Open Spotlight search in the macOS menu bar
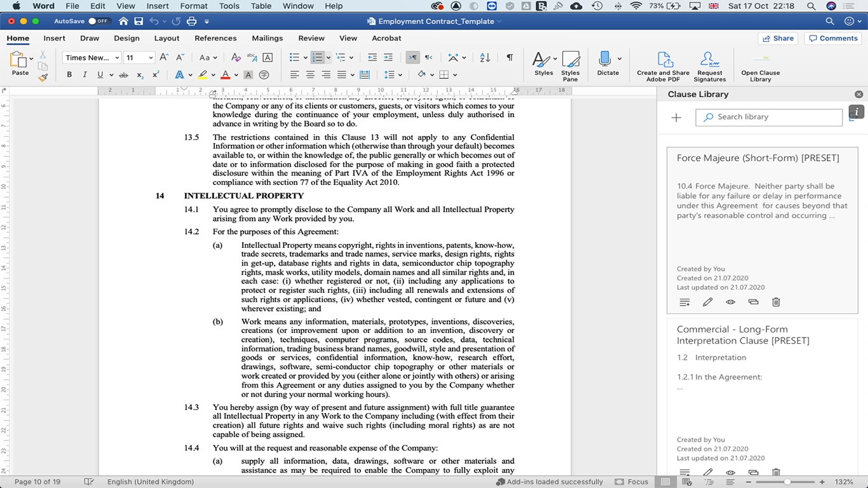This screenshot has width=868, height=488. point(811,6)
